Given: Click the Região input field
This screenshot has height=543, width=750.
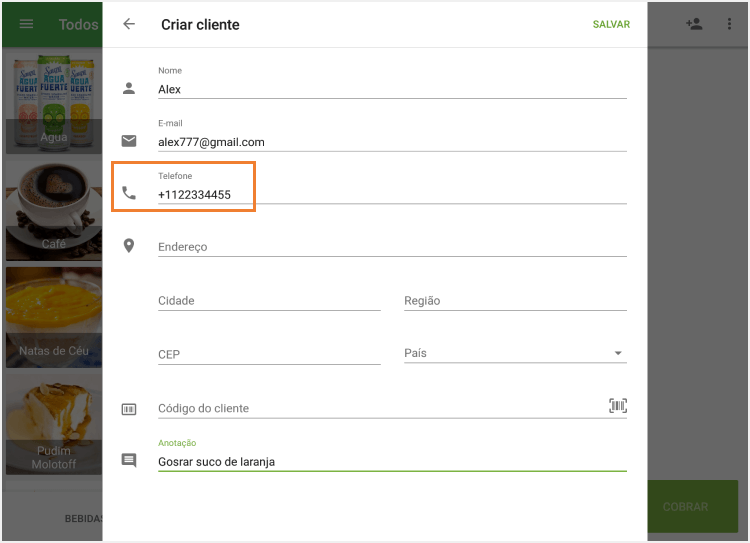Looking at the screenshot, I should click(515, 301).
